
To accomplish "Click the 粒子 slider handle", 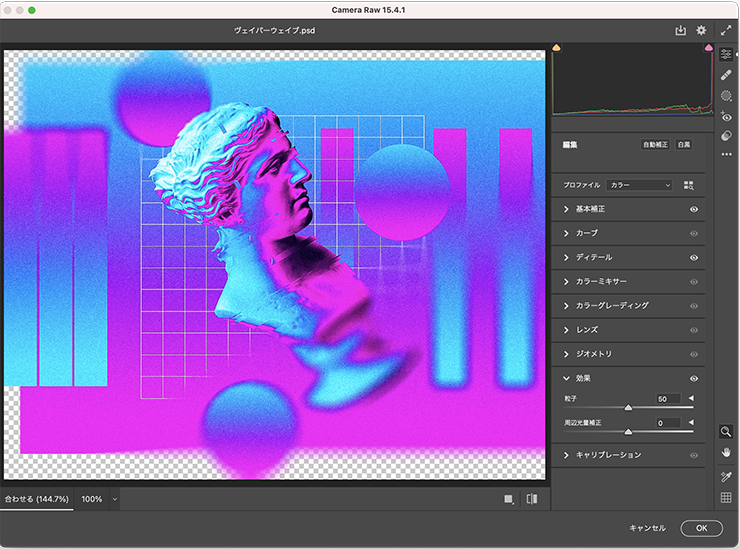I will pos(628,407).
